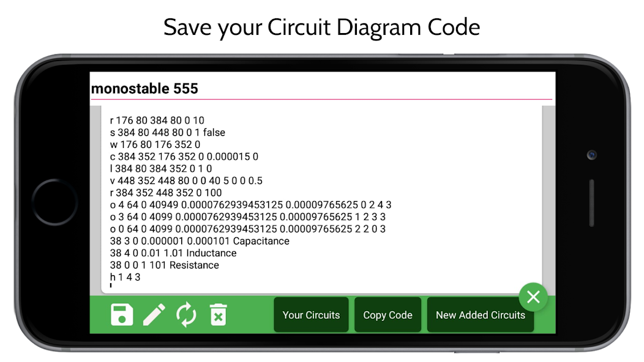Click the Copy Code button

click(388, 315)
